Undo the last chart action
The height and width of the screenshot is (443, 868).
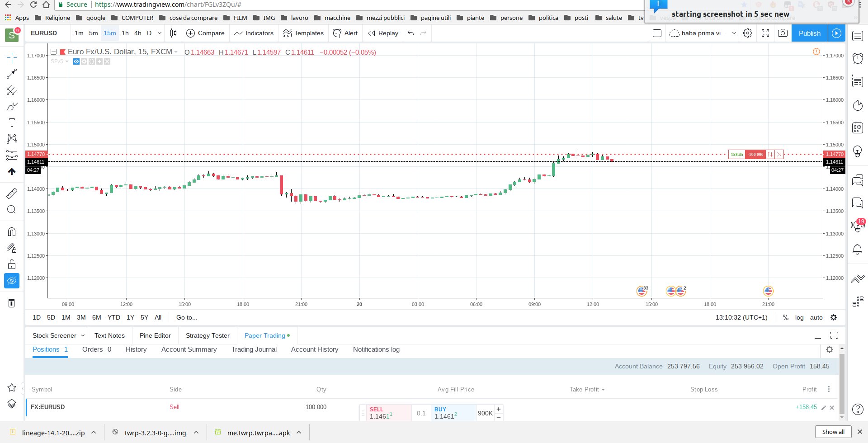click(x=410, y=33)
